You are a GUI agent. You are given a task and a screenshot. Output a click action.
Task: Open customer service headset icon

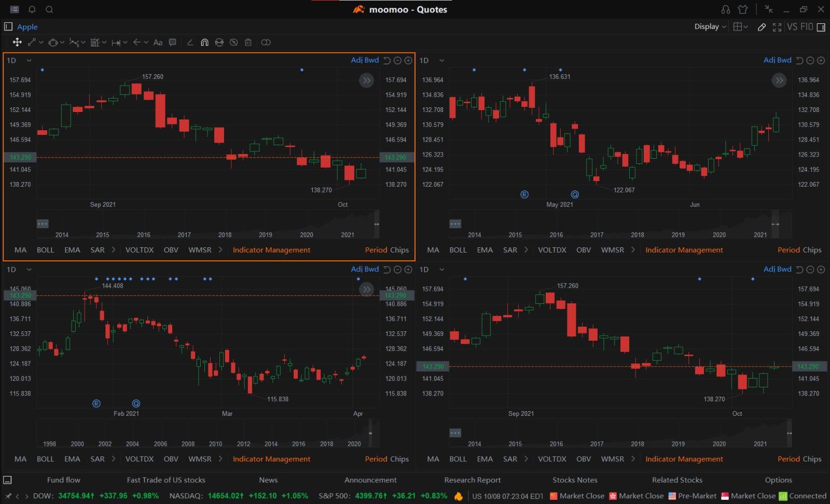tap(726, 9)
